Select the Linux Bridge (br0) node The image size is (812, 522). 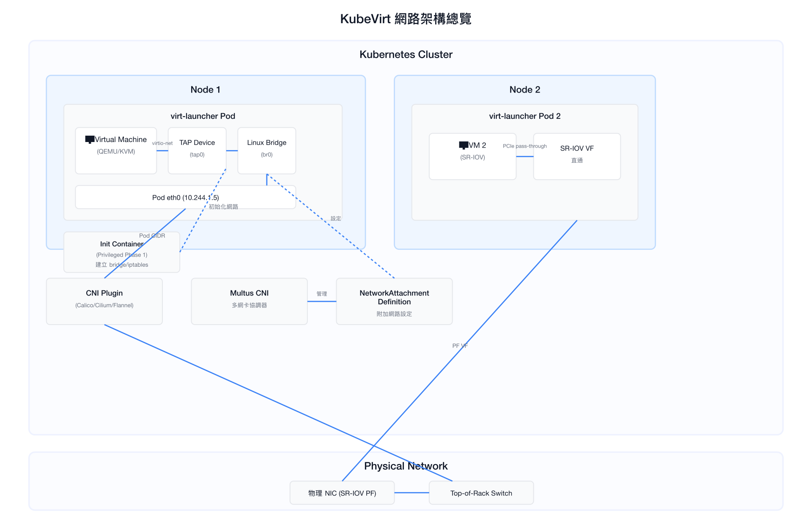click(267, 150)
